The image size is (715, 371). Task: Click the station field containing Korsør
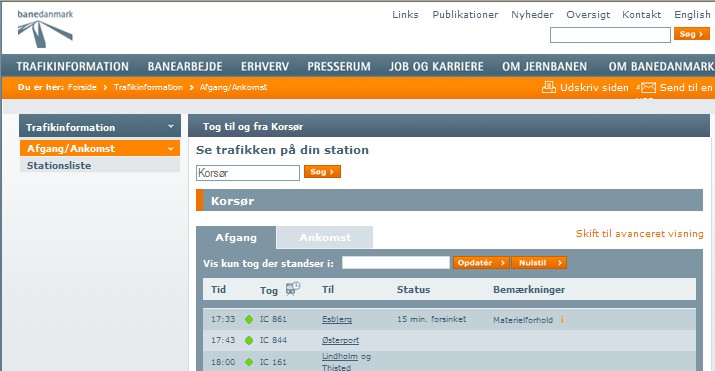click(248, 173)
